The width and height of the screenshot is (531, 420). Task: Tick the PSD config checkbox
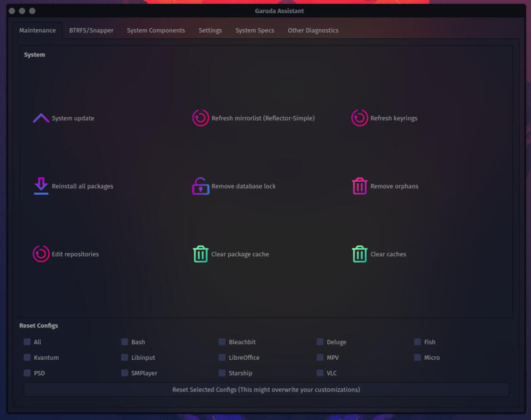[27, 373]
